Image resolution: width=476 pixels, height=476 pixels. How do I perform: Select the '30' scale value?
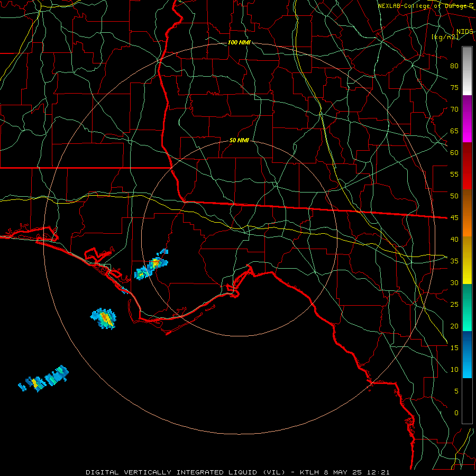tap(454, 282)
